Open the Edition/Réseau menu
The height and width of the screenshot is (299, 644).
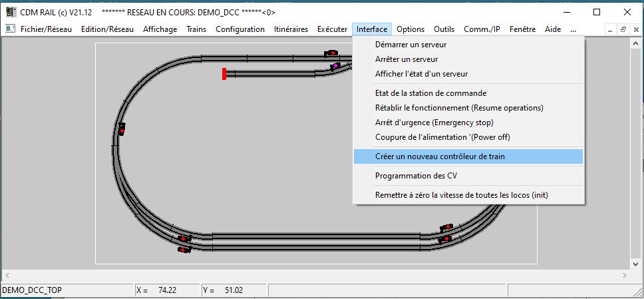click(x=107, y=29)
